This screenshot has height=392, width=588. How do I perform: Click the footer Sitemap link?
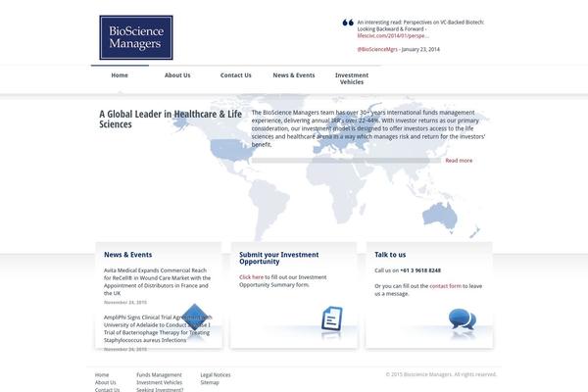pos(210,382)
